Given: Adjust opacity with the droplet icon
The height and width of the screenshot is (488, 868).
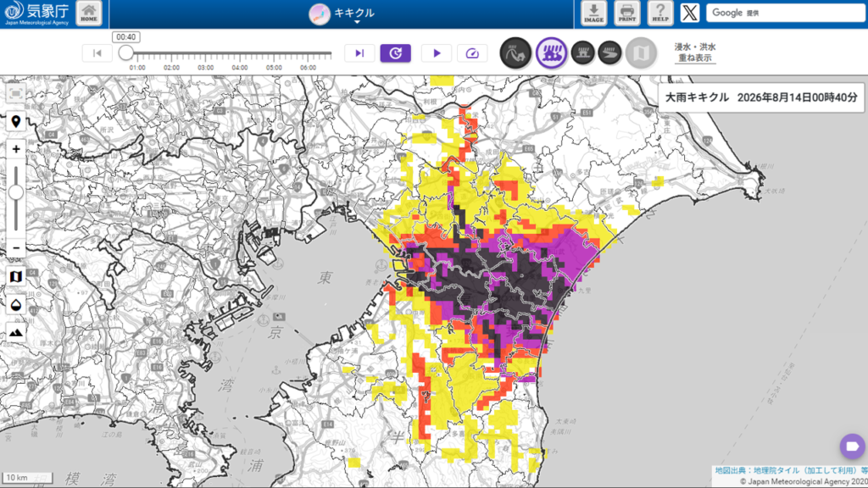Looking at the screenshot, I should click(x=16, y=305).
